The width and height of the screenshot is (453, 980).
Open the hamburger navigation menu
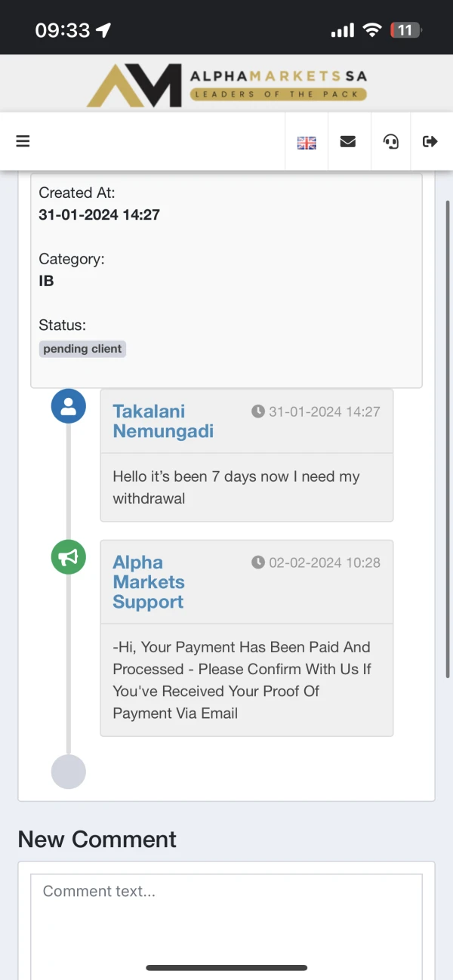[23, 141]
